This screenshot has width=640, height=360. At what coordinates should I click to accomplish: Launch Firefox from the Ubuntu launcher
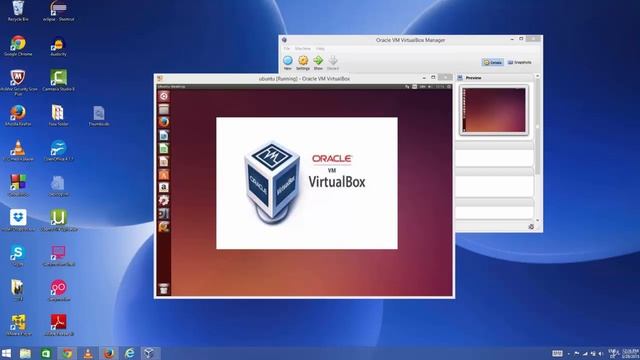pos(164,122)
